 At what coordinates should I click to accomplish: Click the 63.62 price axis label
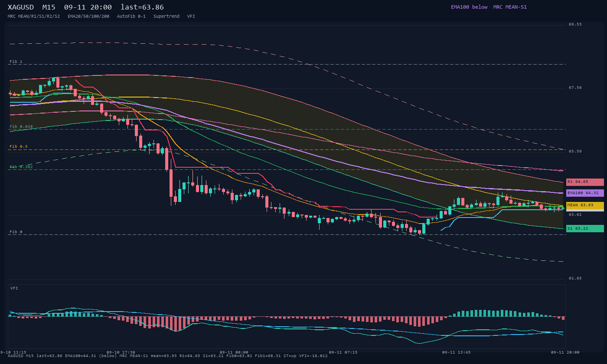click(x=575, y=215)
